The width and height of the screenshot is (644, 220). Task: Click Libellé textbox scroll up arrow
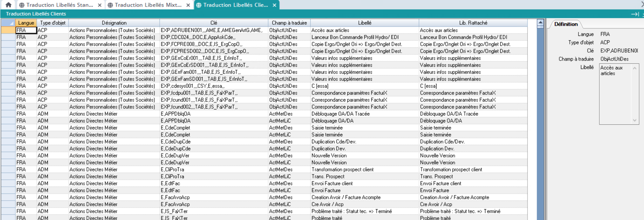(x=635, y=68)
